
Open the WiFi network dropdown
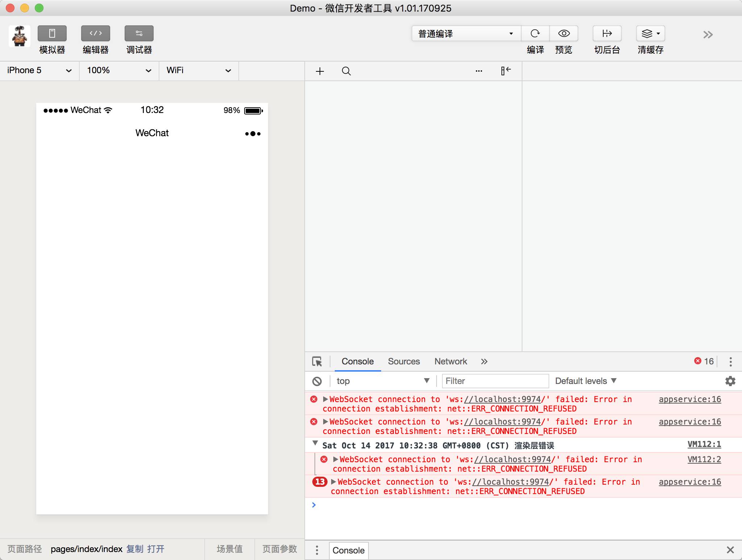click(199, 70)
